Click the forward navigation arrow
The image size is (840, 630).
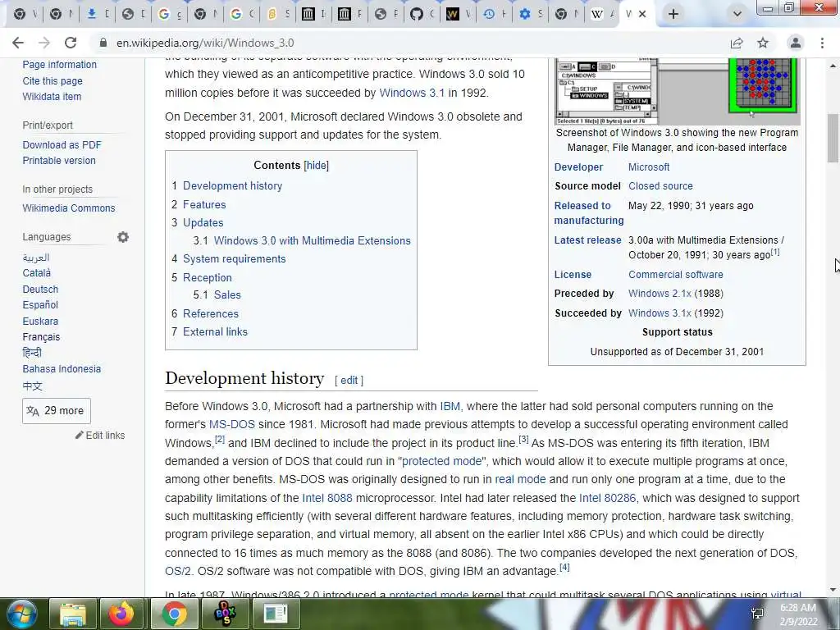pos(44,43)
